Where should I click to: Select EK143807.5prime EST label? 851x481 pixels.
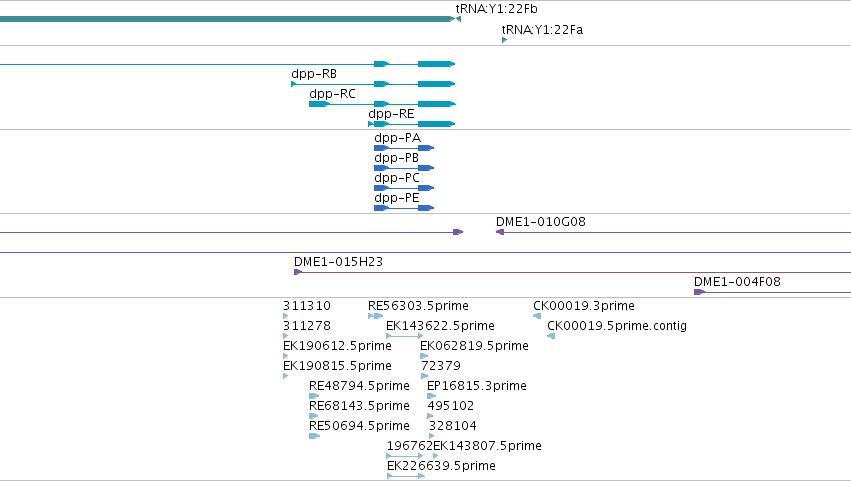coord(487,447)
